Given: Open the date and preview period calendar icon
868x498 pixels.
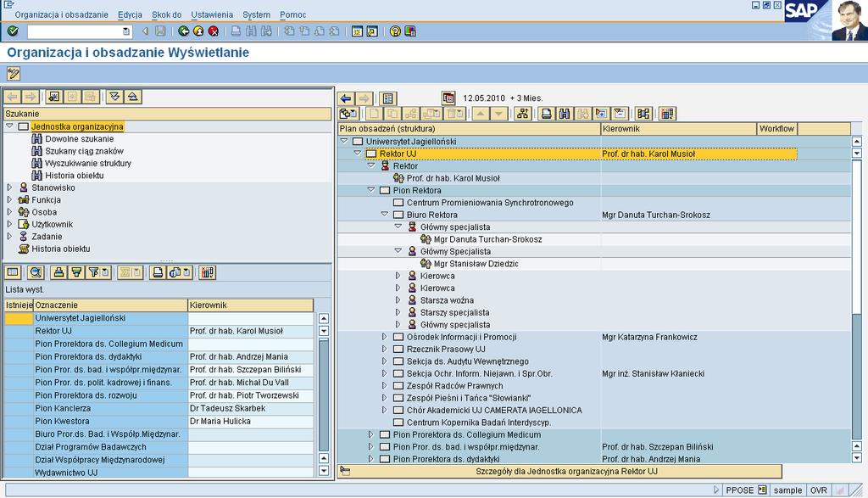Looking at the screenshot, I should tap(448, 98).
